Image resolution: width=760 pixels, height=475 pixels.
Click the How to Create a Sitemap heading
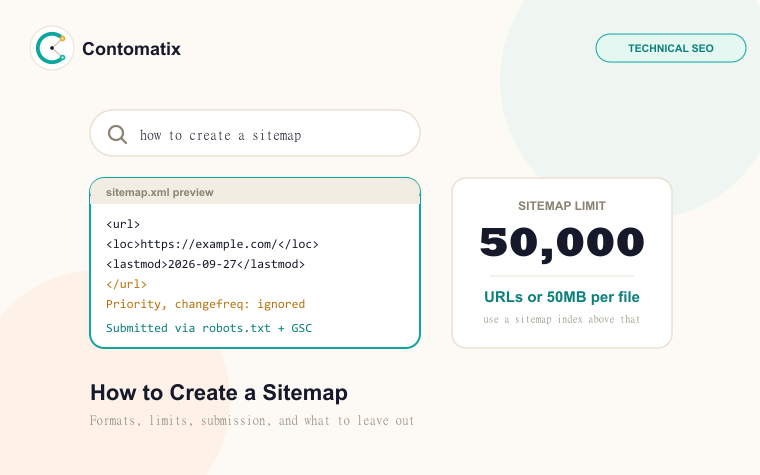[219, 393]
